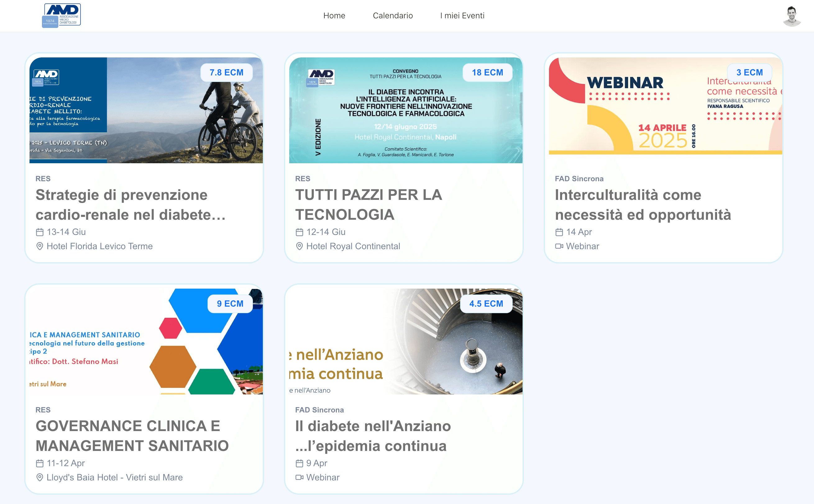Click calendar icon next to 13-14 Giu
The height and width of the screenshot is (504, 814).
pyautogui.click(x=40, y=232)
